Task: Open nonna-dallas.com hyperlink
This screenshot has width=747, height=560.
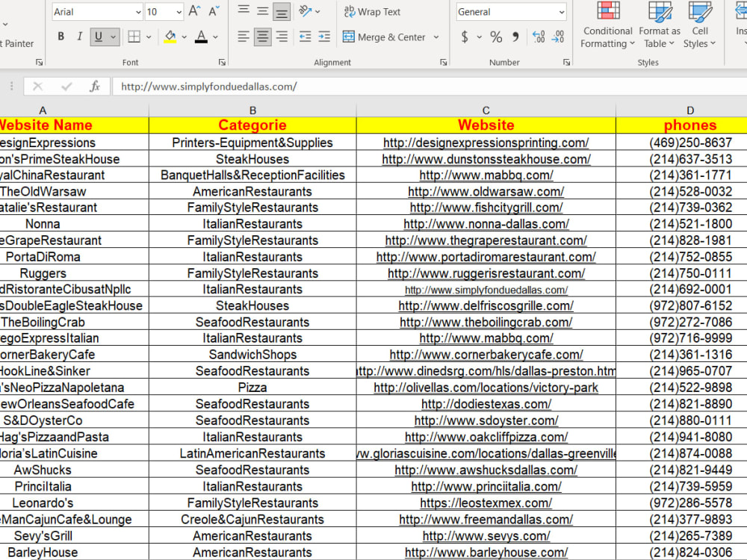Action: pyautogui.click(x=486, y=224)
